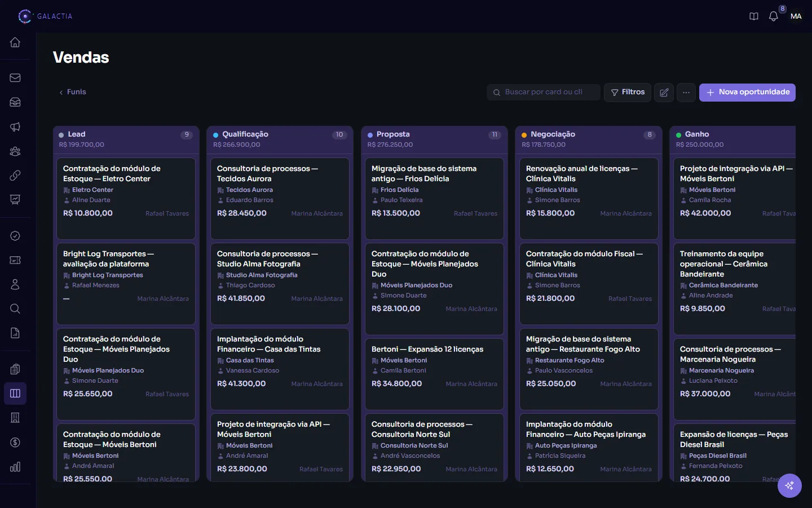This screenshot has width=812, height=508.
Task: Open the three-dots more options menu
Action: 686,92
